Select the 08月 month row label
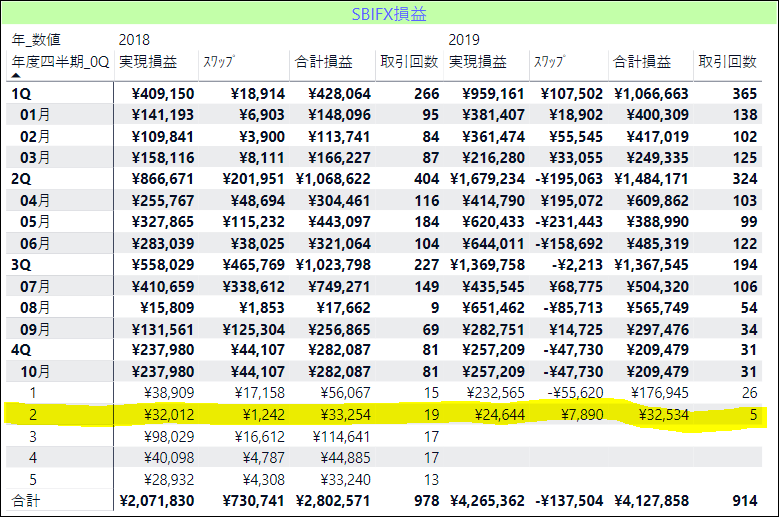The width and height of the screenshot is (779, 517). coord(35,307)
